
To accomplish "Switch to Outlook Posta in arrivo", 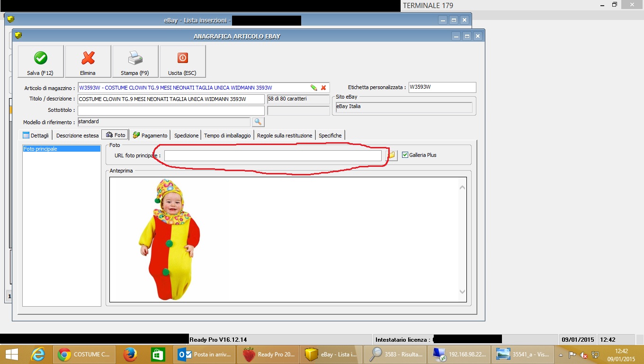I will click(x=205, y=355).
